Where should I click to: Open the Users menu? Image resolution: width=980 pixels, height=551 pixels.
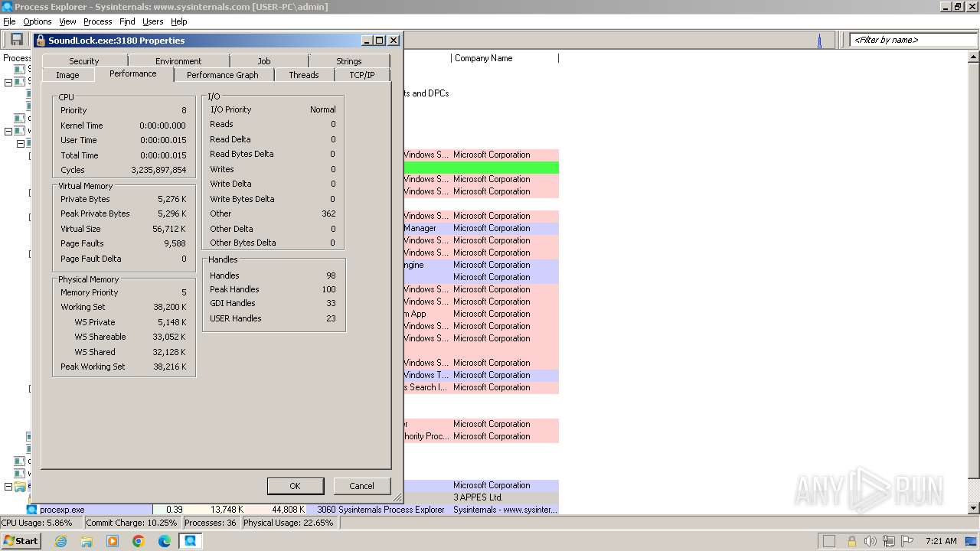[x=153, y=21]
